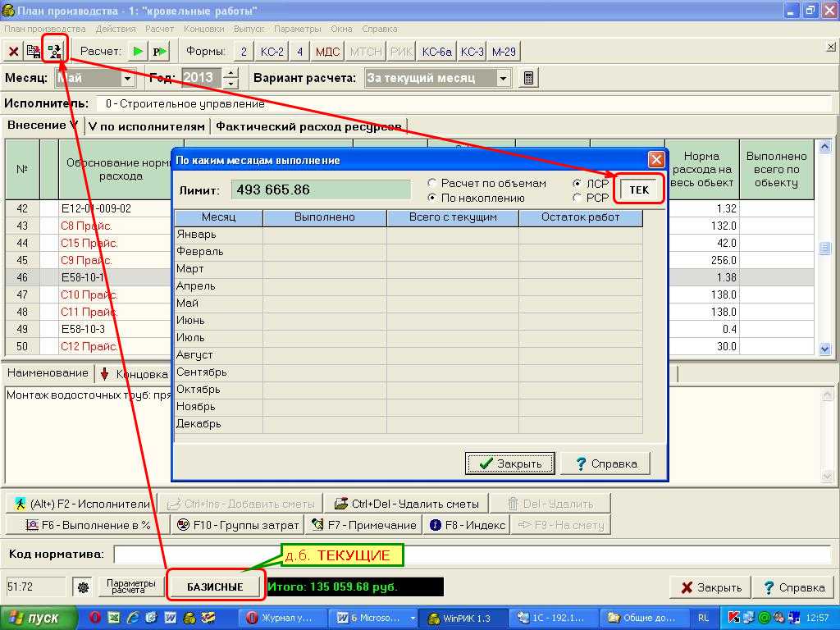Click the main window Справка button at bottom
Image resolution: width=840 pixels, height=630 pixels.
point(794,587)
